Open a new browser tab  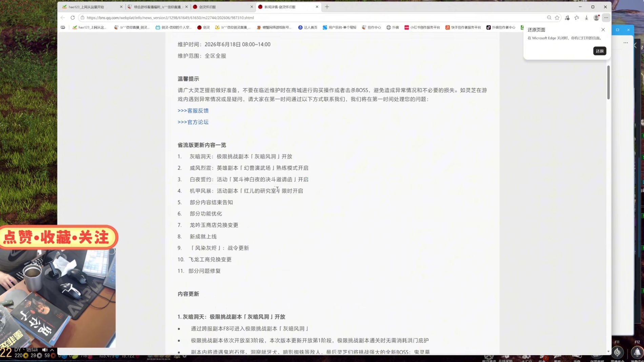coord(327,7)
